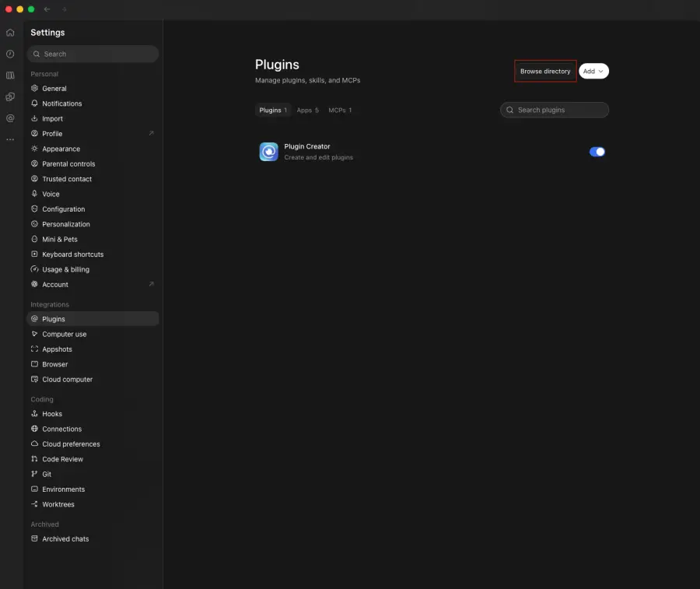Click the Usage & billing gauge icon

[x=34, y=269]
